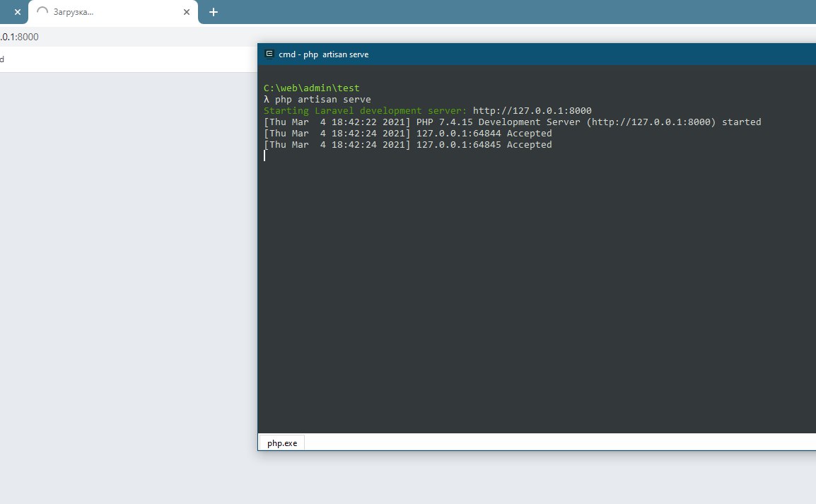Click the "PHP 7.4.15 Development Server" log line
The image size is (816, 504).
512,122
